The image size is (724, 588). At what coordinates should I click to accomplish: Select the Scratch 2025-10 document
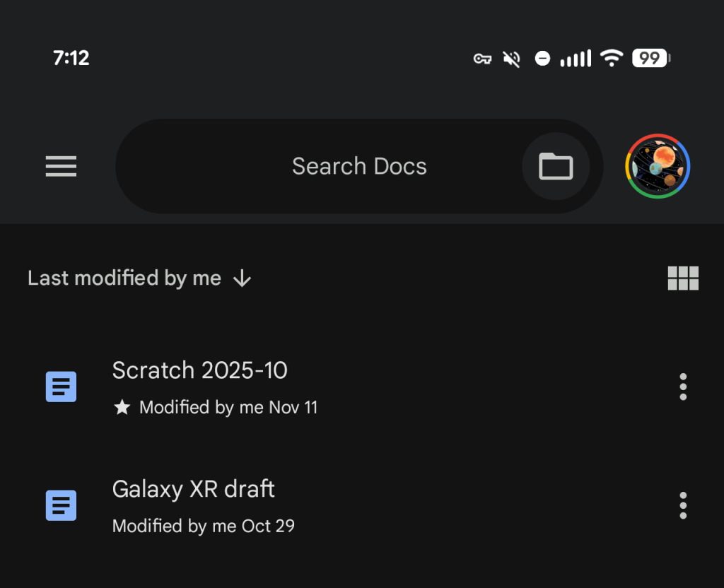(199, 370)
